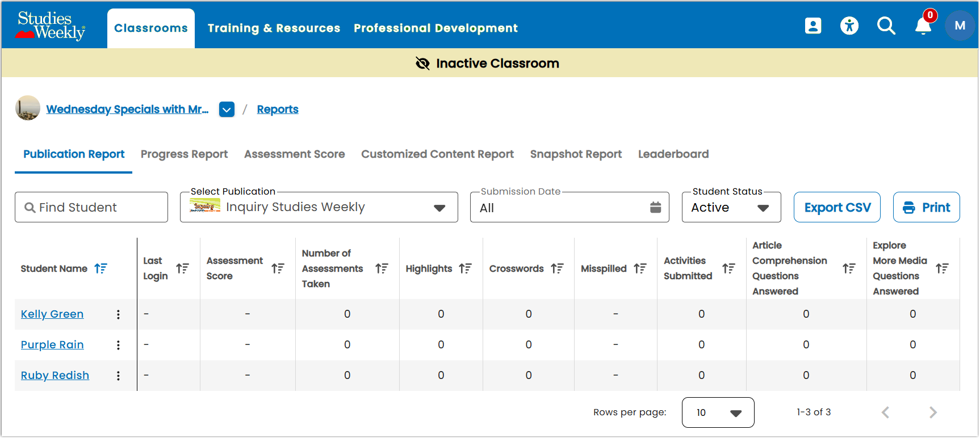Click the Find Student search field
This screenshot has width=980, height=438.
pos(91,207)
